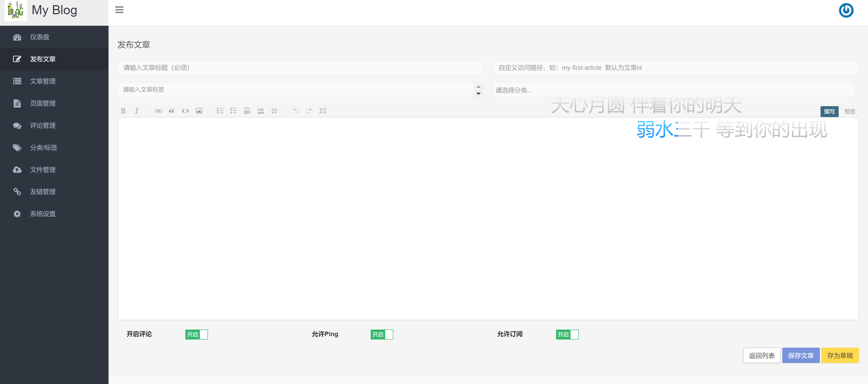Click the tag field's up stepper arrow
This screenshot has width=868, height=384.
tap(478, 87)
